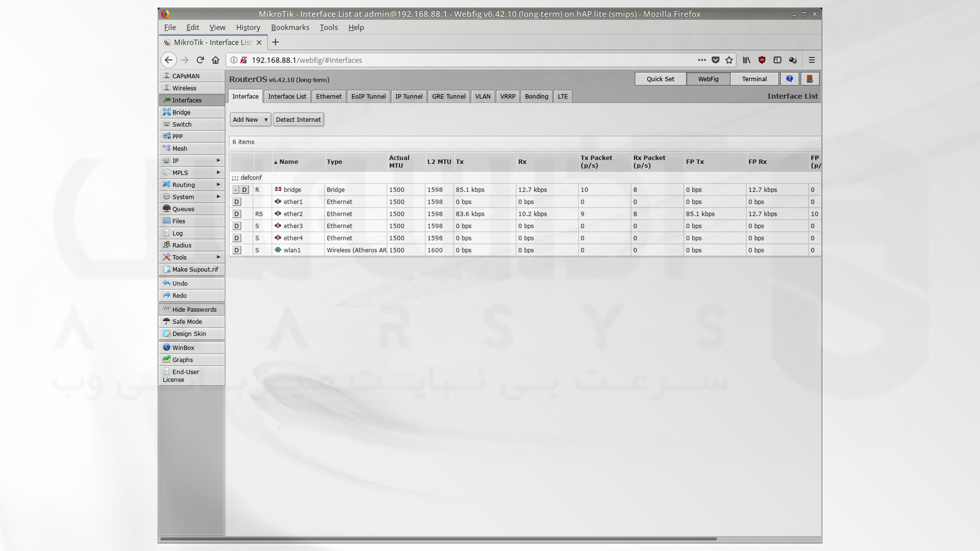The width and height of the screenshot is (980, 551).
Task: Open Quick Set mode
Action: (660, 79)
